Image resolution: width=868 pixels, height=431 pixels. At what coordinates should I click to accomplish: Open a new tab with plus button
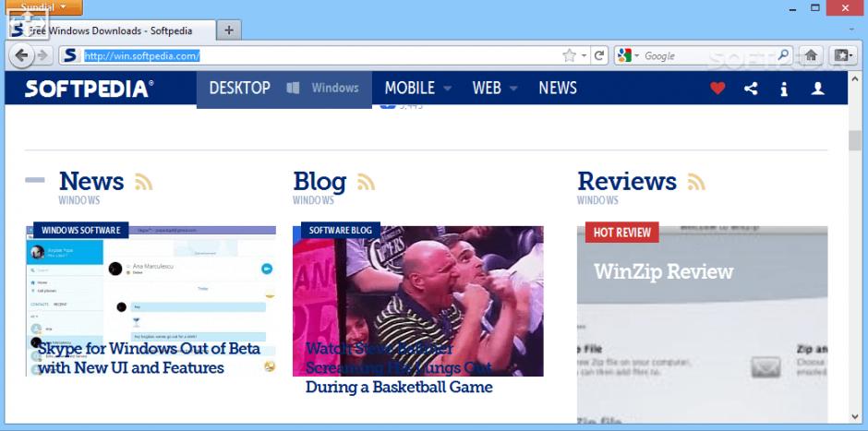tap(229, 30)
